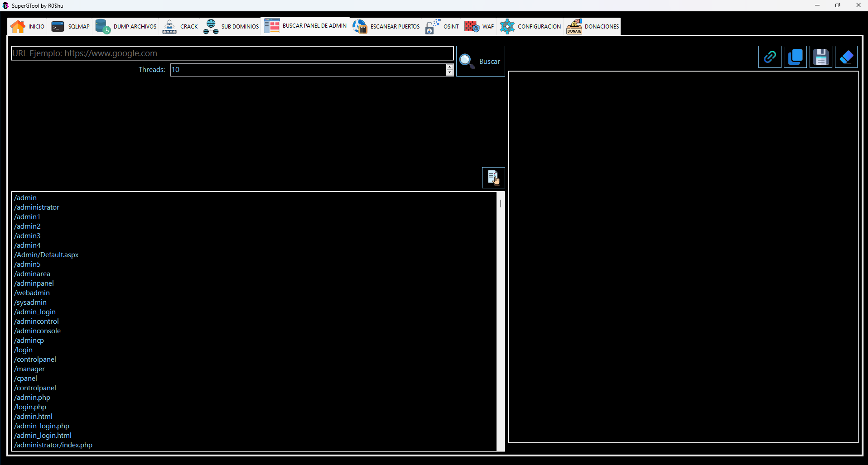Image resolution: width=868 pixels, height=465 pixels.
Task: Select the /adminconsole entry
Action: 37,331
